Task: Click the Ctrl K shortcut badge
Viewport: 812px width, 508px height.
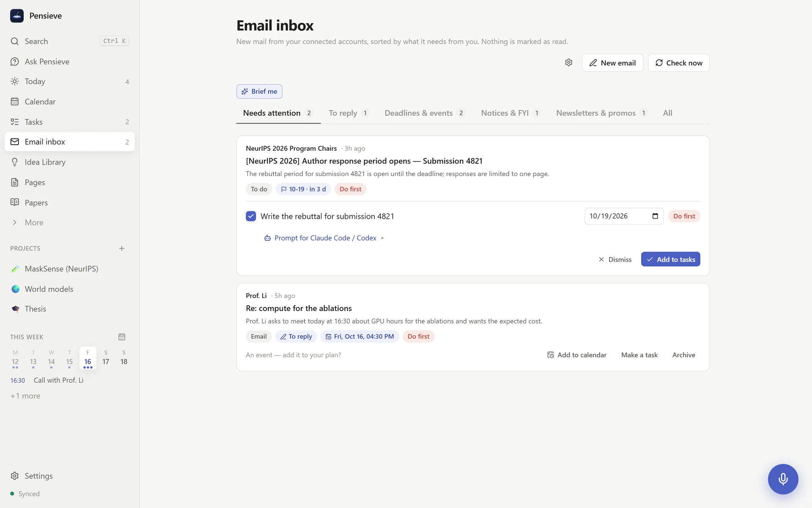Action: click(x=114, y=41)
